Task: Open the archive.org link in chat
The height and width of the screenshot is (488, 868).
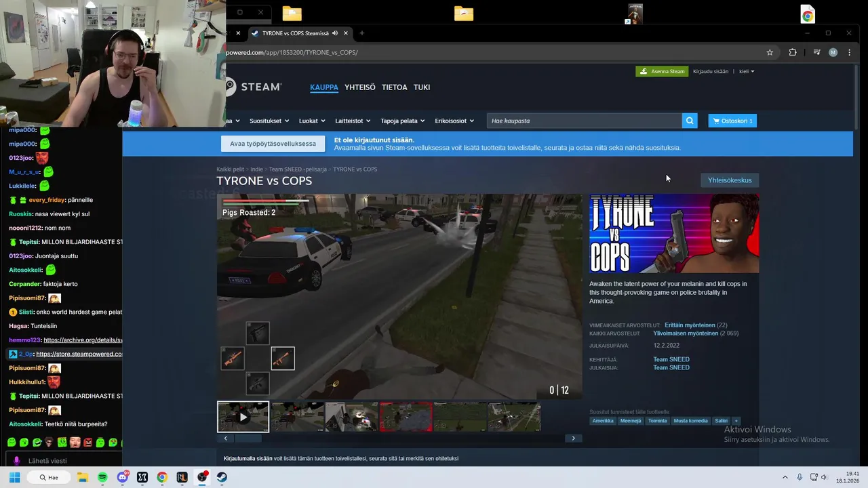Action: click(83, 340)
